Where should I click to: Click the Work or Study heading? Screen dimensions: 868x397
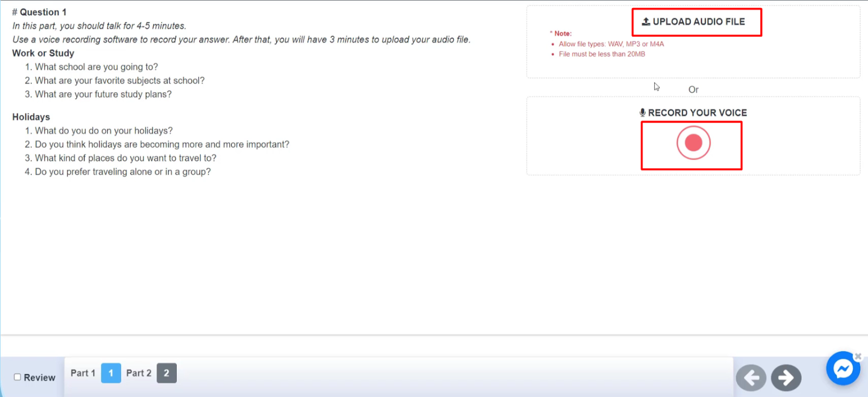coord(43,53)
